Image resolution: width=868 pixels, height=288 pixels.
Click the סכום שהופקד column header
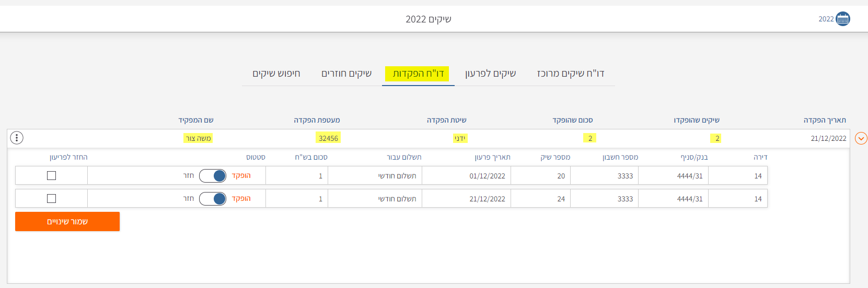click(573, 121)
